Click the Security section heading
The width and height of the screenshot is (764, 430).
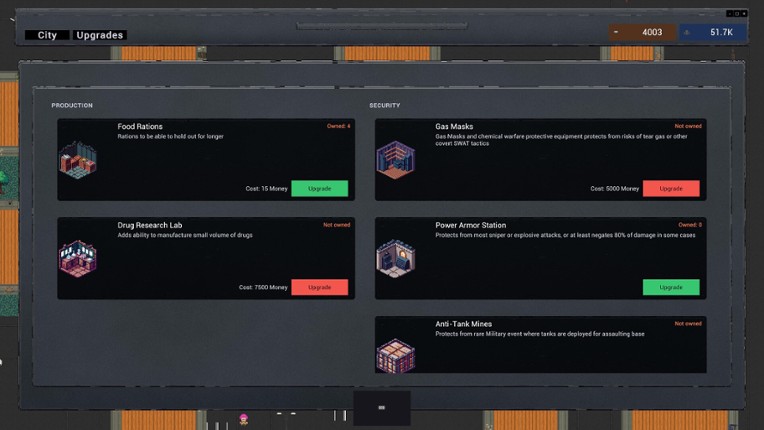pyautogui.click(x=385, y=105)
